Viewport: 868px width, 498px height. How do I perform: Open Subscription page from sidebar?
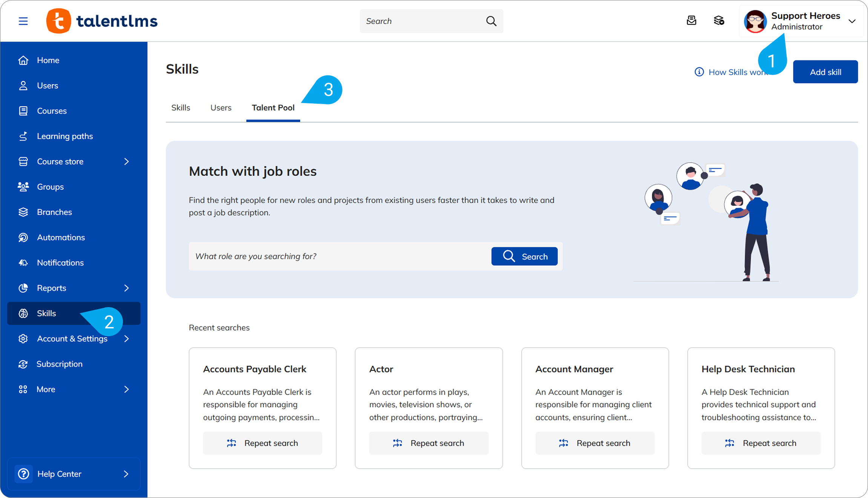pos(59,364)
